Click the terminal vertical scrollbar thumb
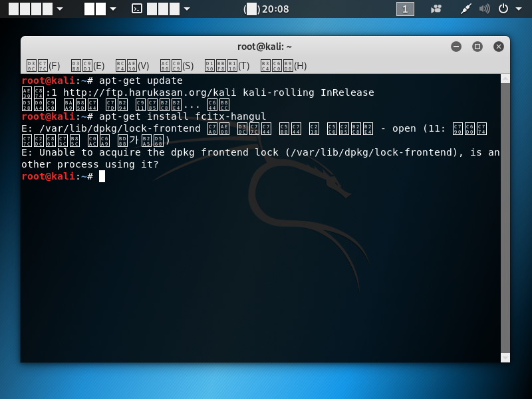 click(x=505, y=218)
